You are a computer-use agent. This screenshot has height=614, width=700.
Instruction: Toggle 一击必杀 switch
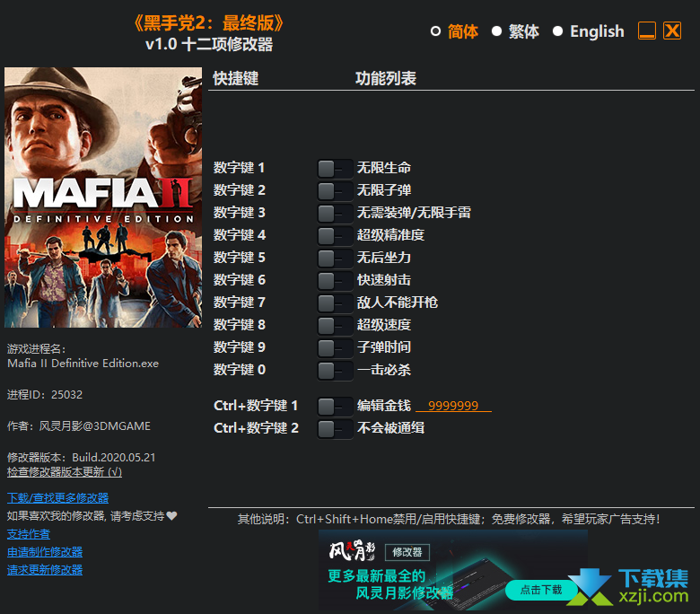click(335, 371)
